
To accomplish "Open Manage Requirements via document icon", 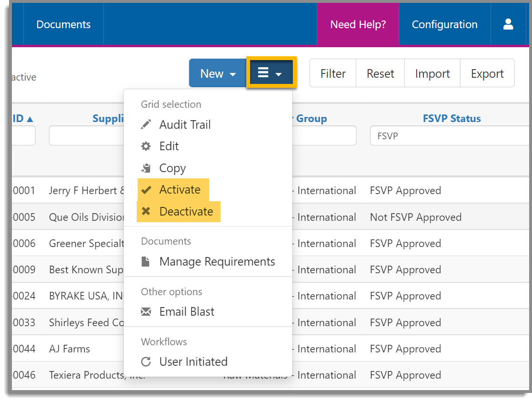I will tap(146, 261).
